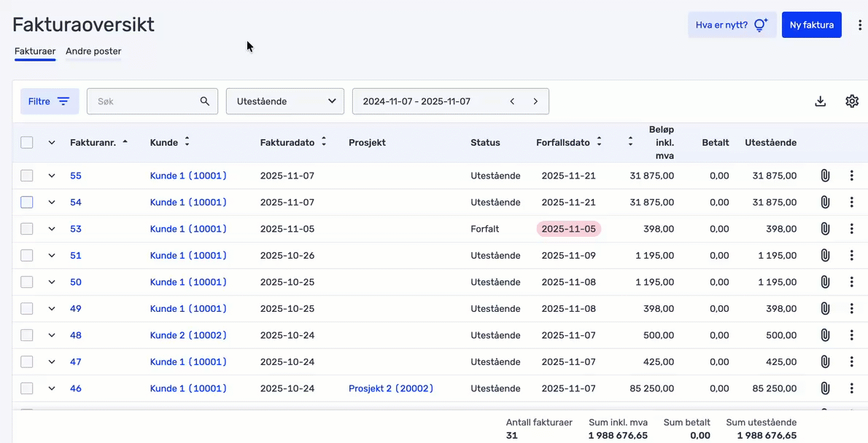Viewport: 868px width, 443px height.
Task: Click the paperclip attachment for invoice 55
Action: [825, 176]
